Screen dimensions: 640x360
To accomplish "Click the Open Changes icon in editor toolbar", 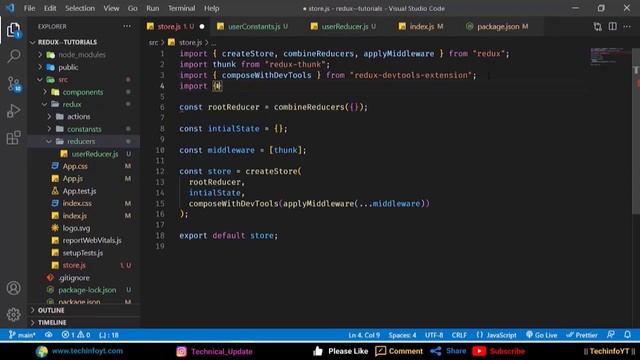I will 598,27.
